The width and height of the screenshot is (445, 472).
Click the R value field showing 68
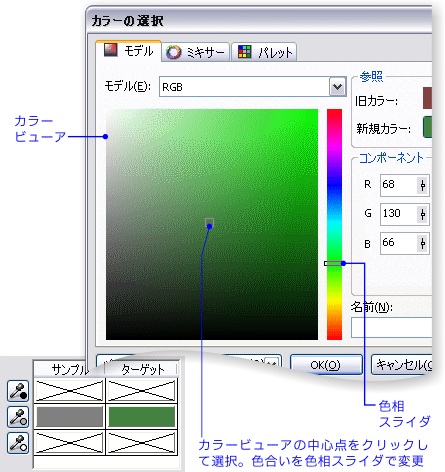click(x=399, y=185)
